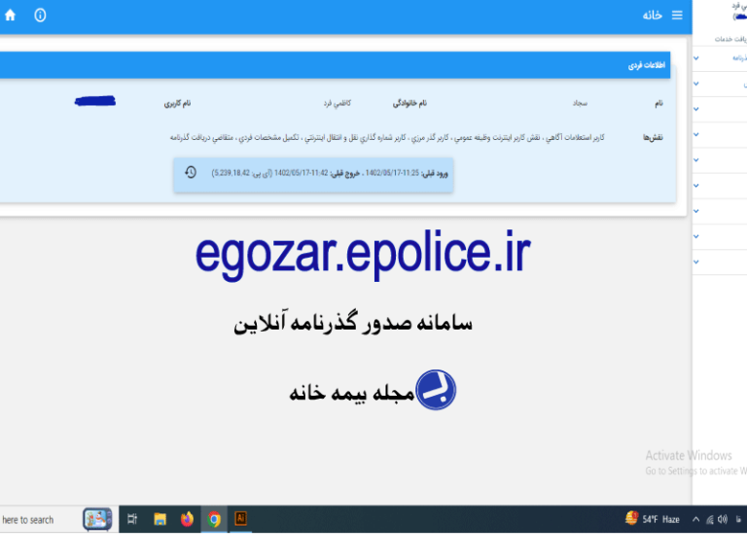Click the input language indicator in the tray
This screenshot has width=747, height=560.
pyautogui.click(x=739, y=519)
